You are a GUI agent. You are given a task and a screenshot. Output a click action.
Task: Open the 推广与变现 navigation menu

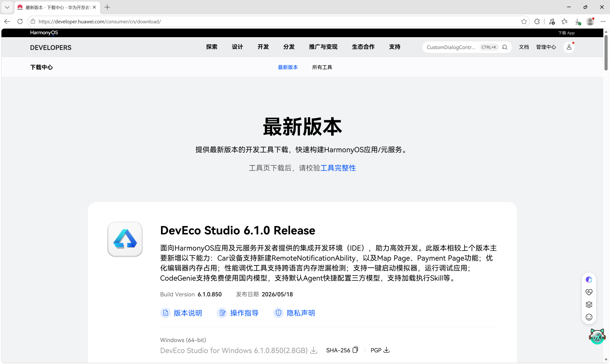pos(323,47)
